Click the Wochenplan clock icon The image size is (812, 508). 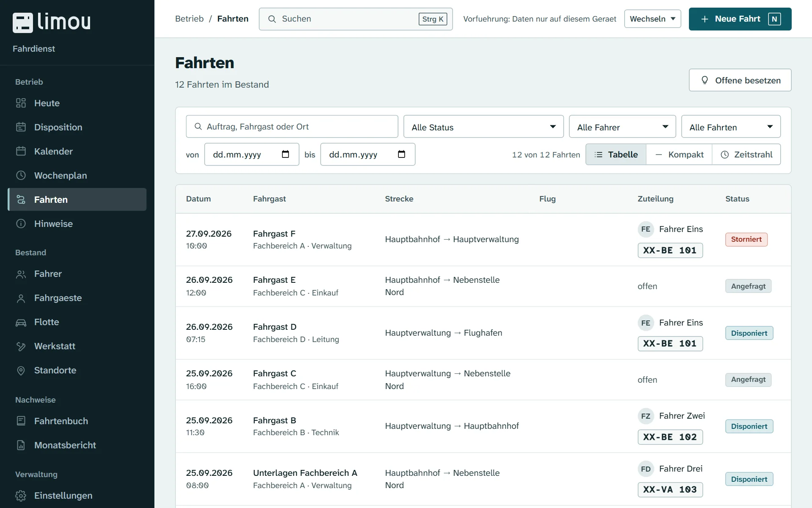pyautogui.click(x=21, y=175)
